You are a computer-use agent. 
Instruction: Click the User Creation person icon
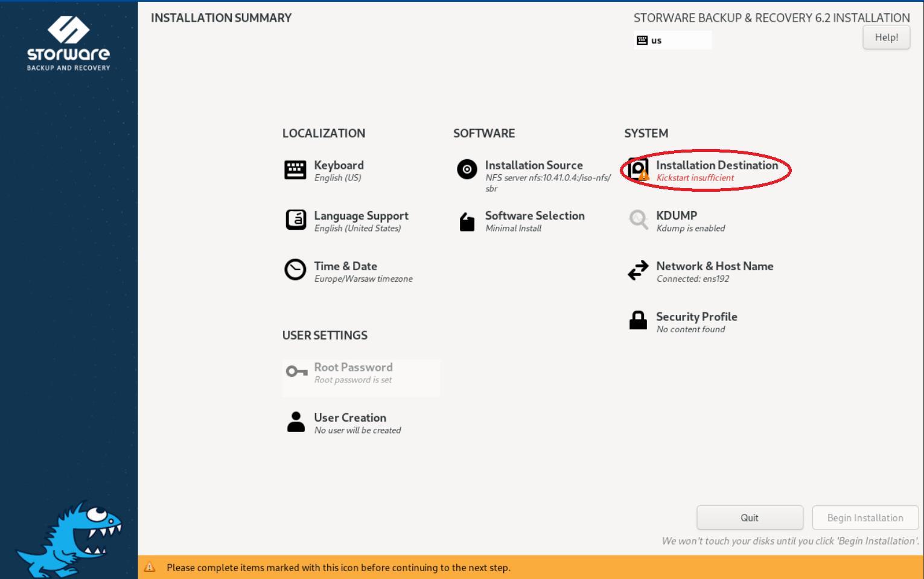(296, 422)
